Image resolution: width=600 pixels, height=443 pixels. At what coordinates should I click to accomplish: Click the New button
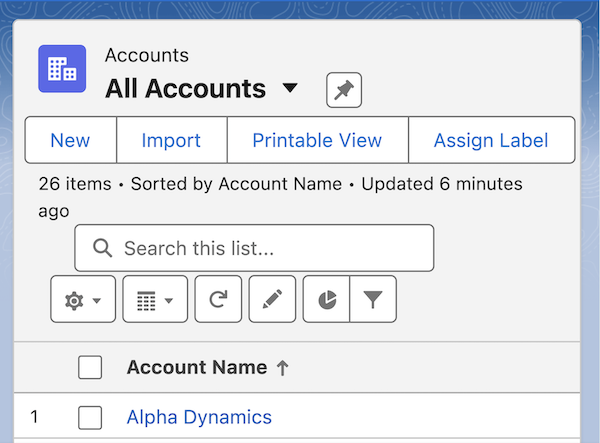point(70,140)
